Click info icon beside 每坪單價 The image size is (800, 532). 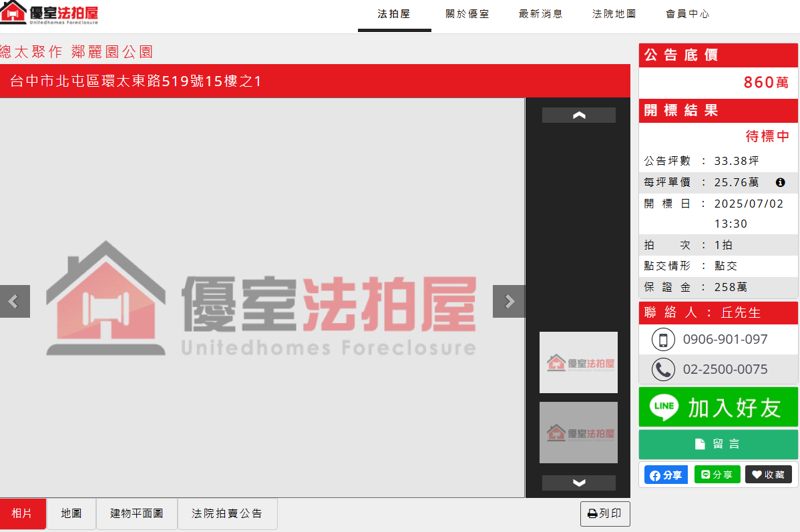(780, 183)
